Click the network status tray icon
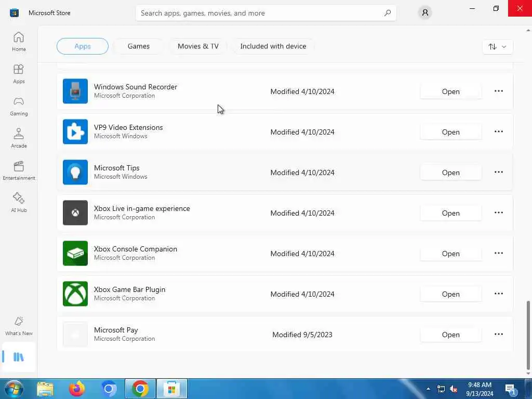 tap(441, 389)
